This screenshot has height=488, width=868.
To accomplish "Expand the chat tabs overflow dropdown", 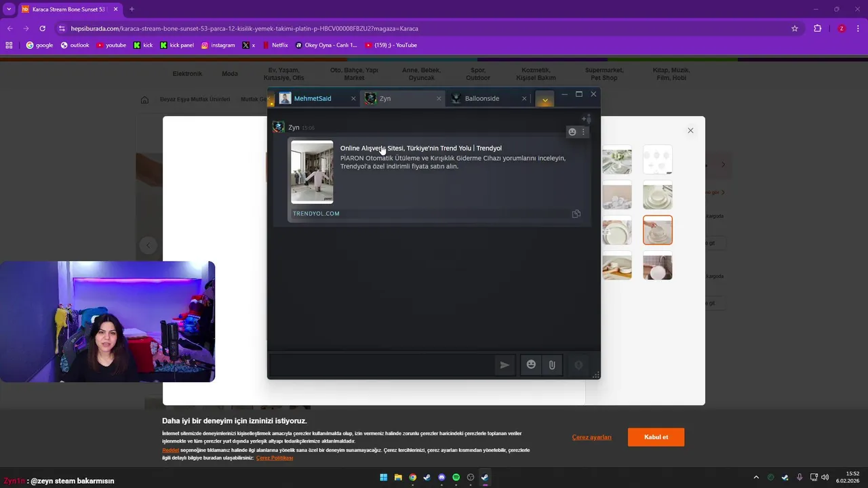I will point(545,99).
